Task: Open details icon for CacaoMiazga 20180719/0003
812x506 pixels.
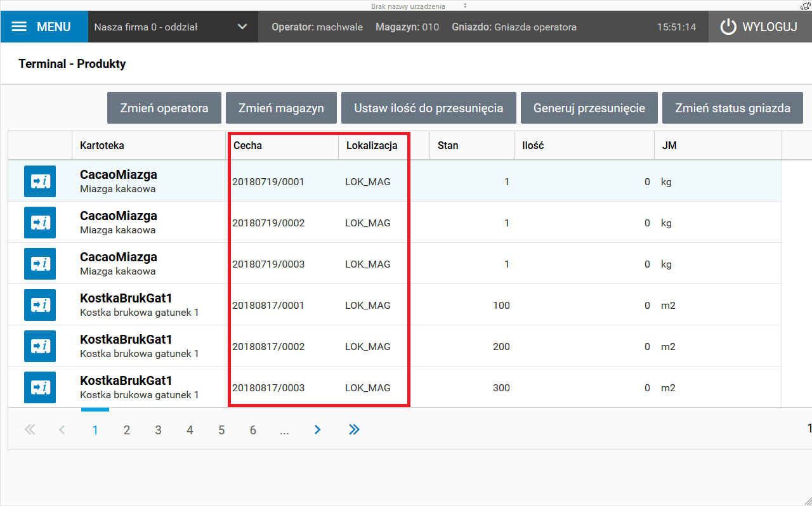Action: pos(40,264)
